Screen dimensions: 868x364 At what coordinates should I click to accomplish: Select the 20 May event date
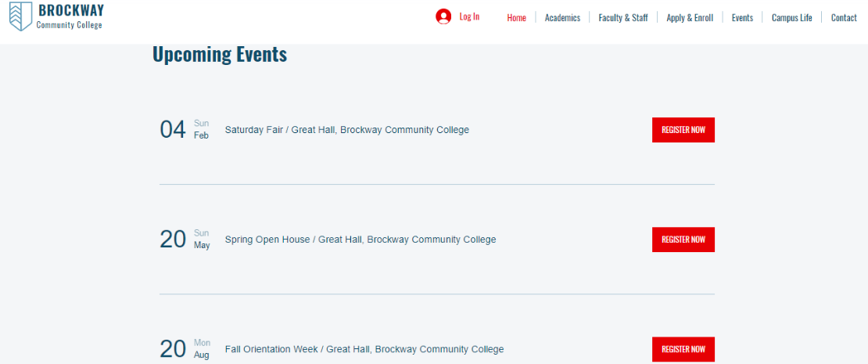click(185, 240)
